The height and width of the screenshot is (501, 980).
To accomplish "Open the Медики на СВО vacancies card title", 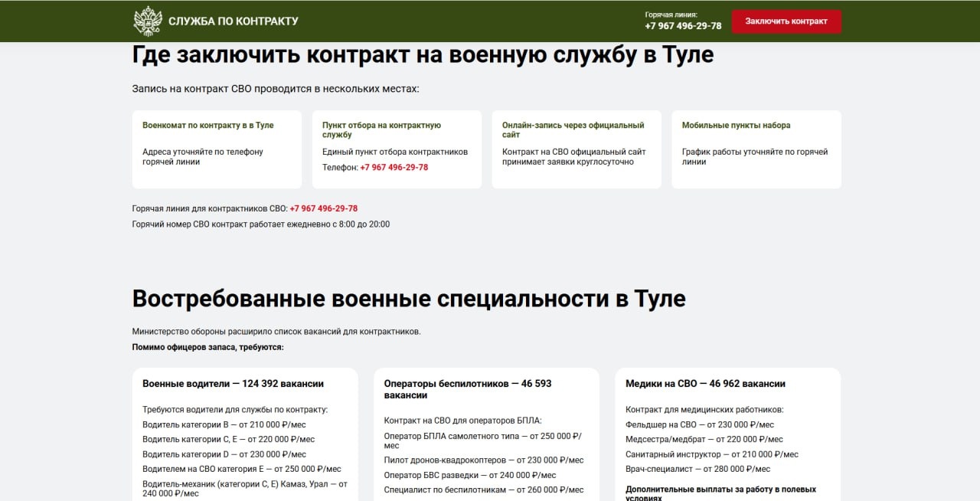I will [x=705, y=384].
